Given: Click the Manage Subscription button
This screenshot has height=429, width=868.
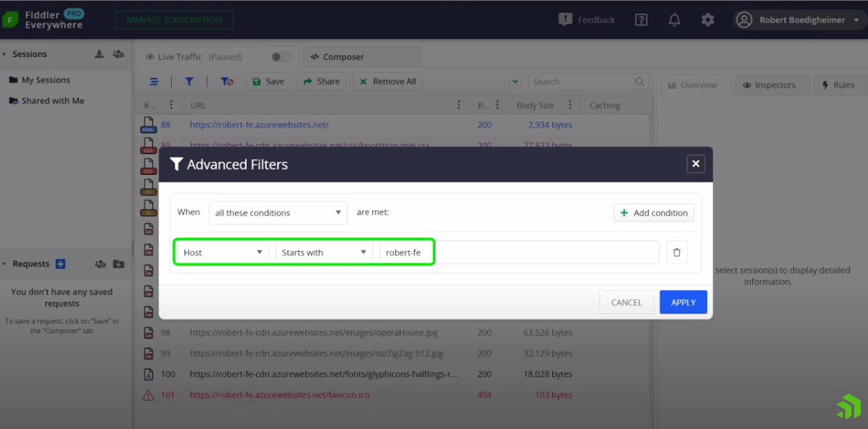Looking at the screenshot, I should tap(173, 20).
